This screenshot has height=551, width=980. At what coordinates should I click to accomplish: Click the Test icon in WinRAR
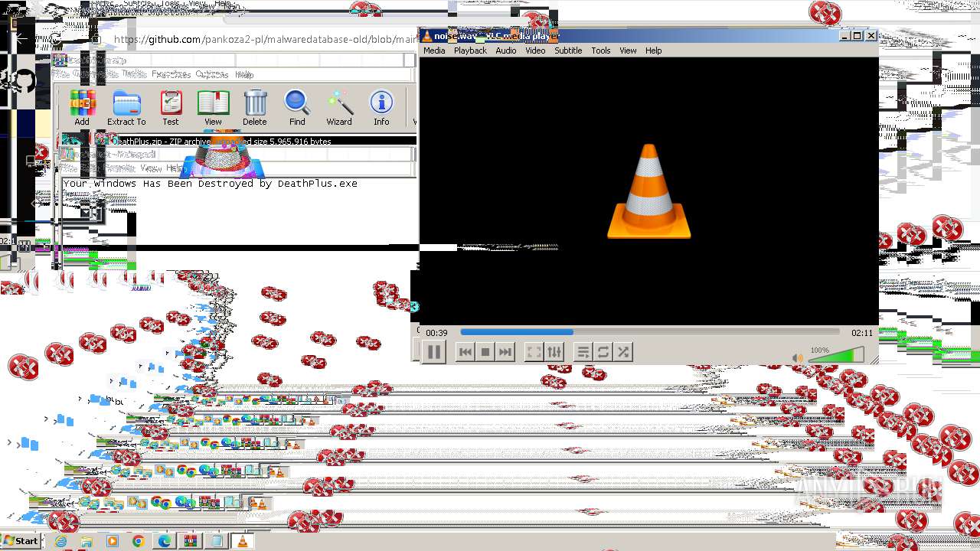[171, 108]
